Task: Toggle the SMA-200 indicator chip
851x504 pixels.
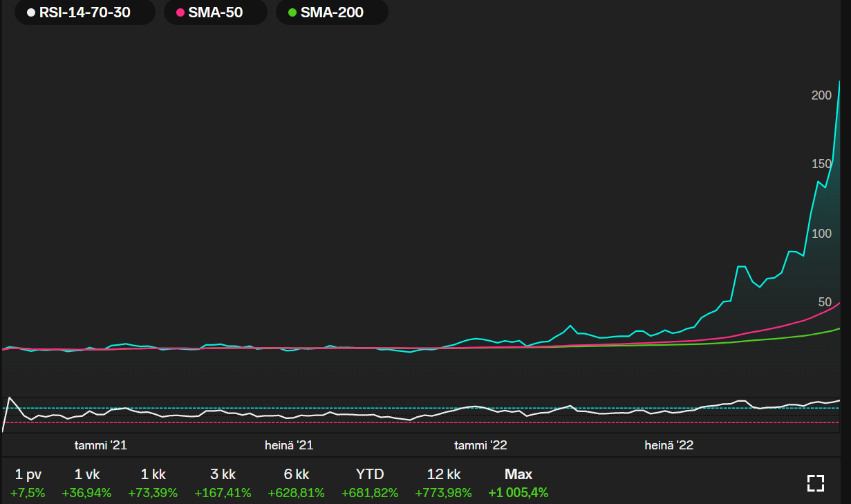Action: tap(332, 12)
